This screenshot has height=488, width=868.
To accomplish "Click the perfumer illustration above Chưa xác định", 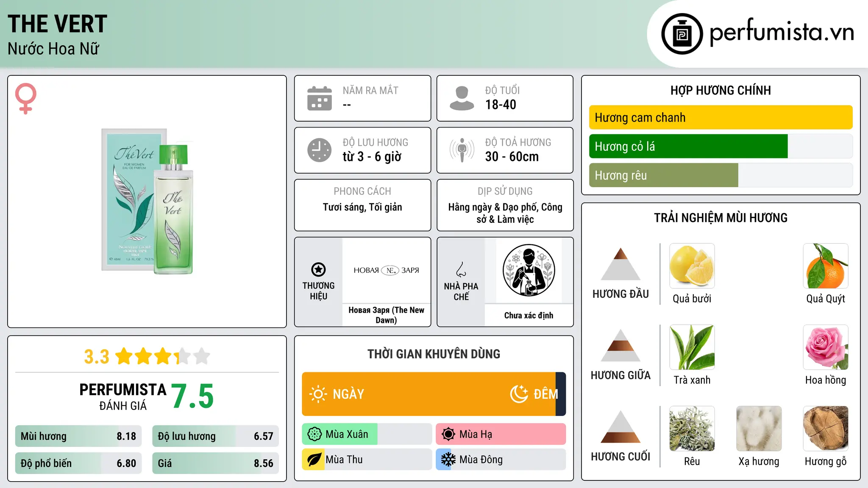I will (x=529, y=270).
